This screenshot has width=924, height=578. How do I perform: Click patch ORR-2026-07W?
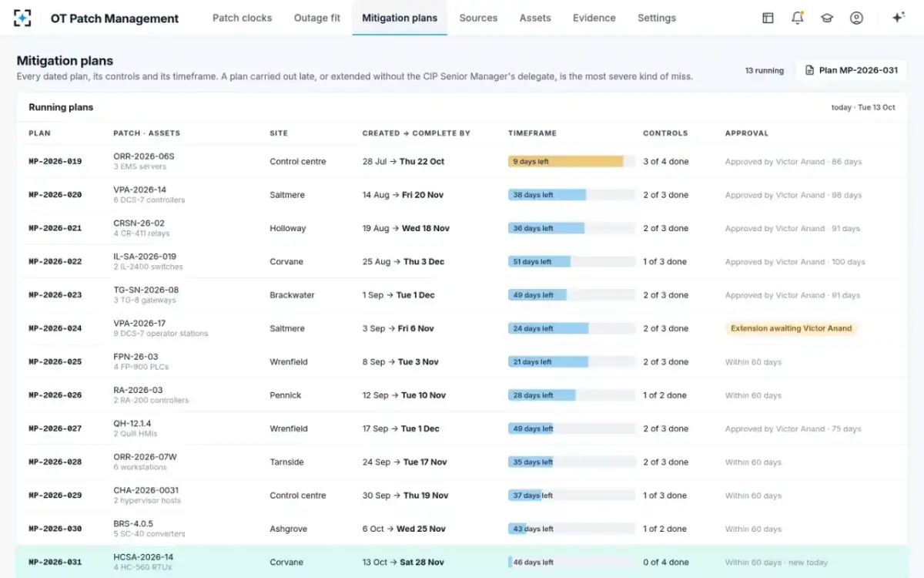pyautogui.click(x=145, y=457)
